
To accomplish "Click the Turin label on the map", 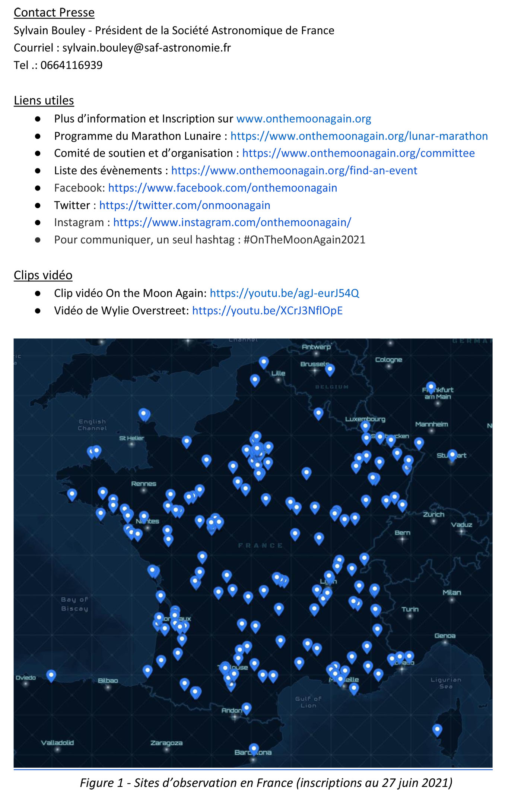I will point(410,609).
